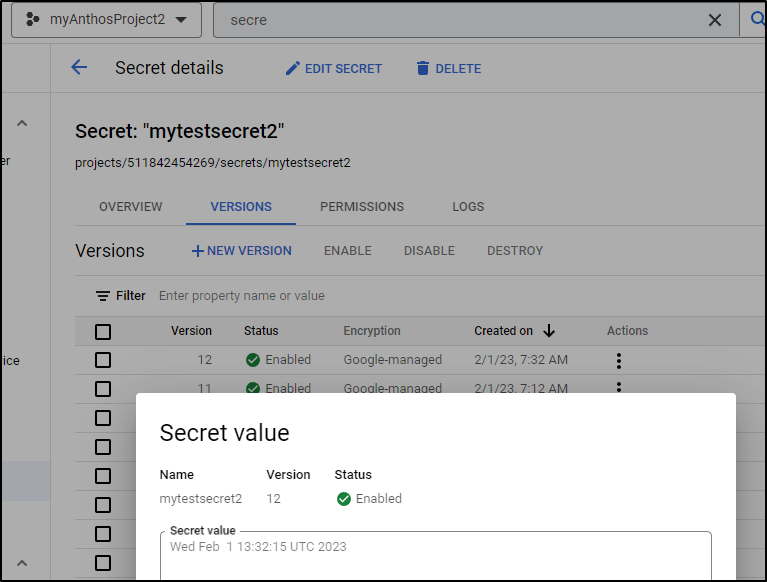Toggle the select-all versions header checkbox

tap(103, 332)
